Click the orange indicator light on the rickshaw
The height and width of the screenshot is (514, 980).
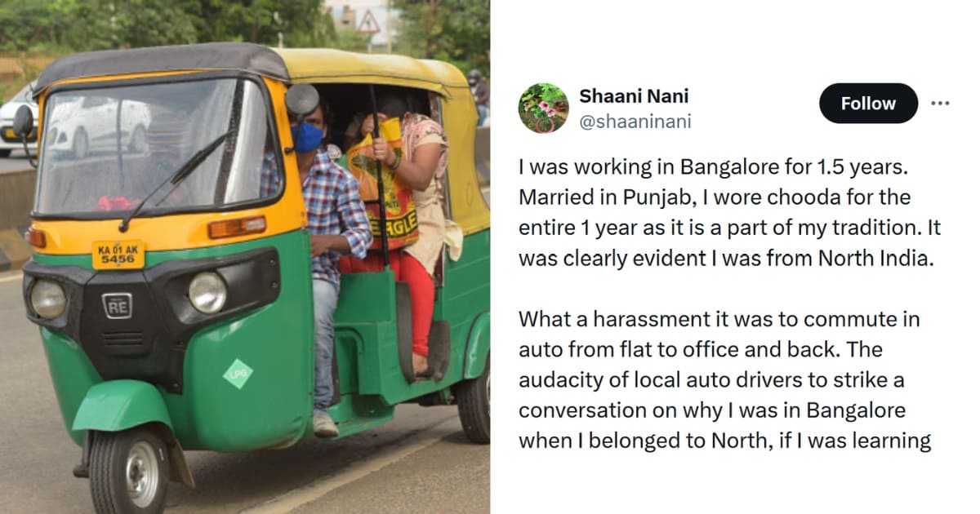tap(237, 227)
